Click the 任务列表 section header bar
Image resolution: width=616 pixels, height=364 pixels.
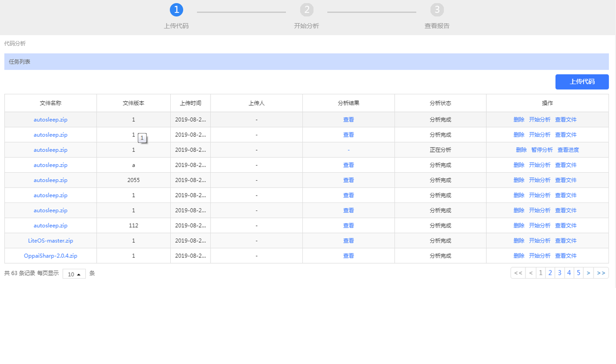click(307, 62)
